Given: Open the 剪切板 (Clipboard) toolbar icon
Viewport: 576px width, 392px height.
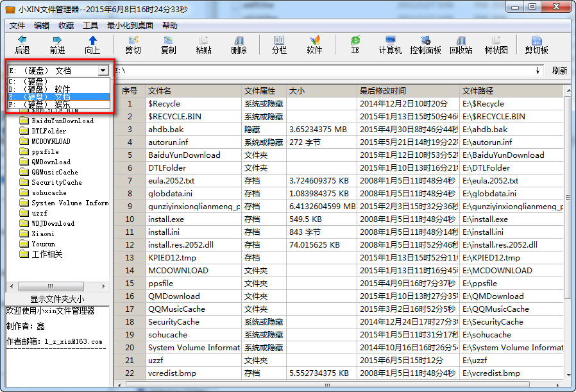Looking at the screenshot, I should point(536,44).
